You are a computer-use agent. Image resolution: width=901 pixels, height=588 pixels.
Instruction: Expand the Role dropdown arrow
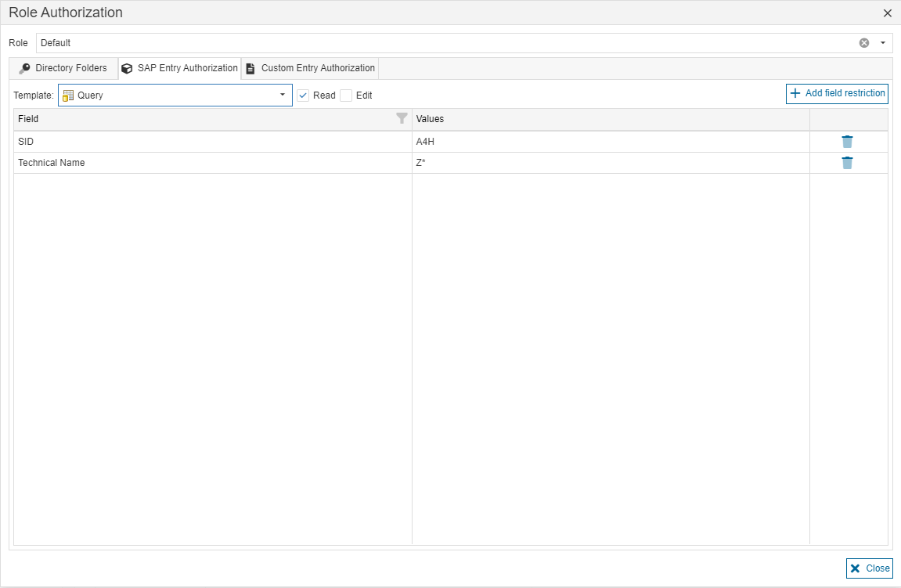pos(883,43)
